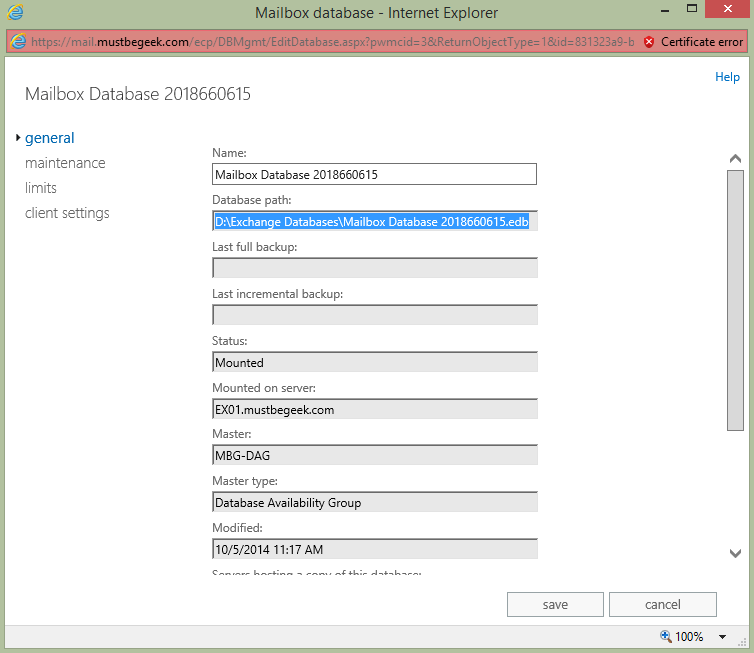The height and width of the screenshot is (653, 754).
Task: Click the 'Mounted on server:' label
Action: (x=264, y=388)
